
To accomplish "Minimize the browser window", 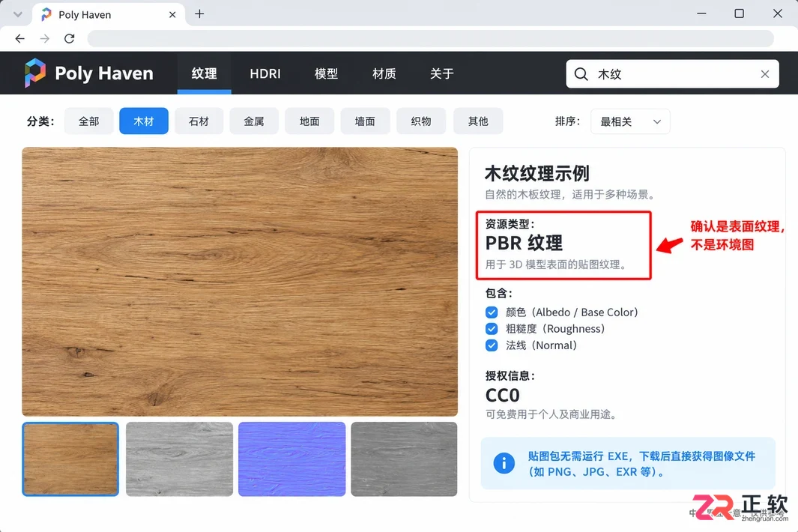I will pos(701,13).
